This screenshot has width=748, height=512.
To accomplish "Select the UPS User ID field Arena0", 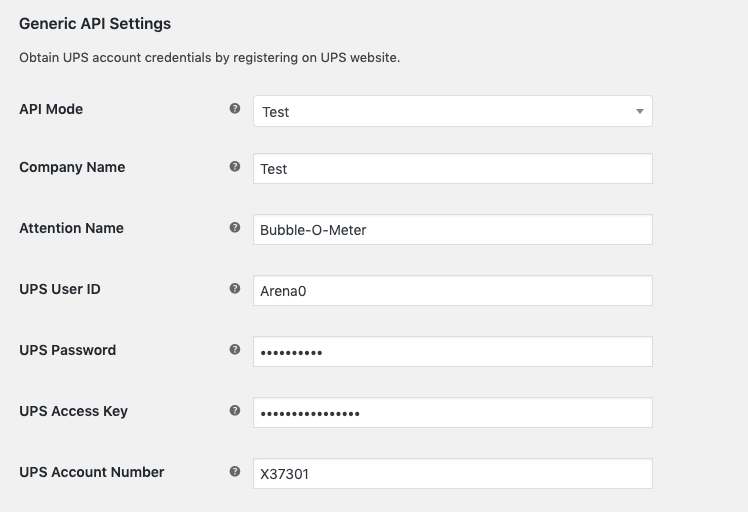I will 453,291.
